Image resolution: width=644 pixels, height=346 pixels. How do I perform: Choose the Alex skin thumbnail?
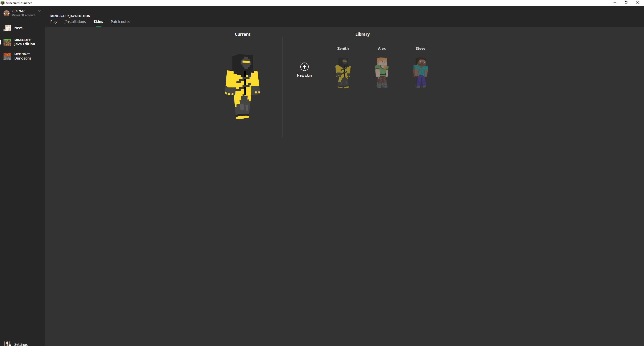(382, 73)
